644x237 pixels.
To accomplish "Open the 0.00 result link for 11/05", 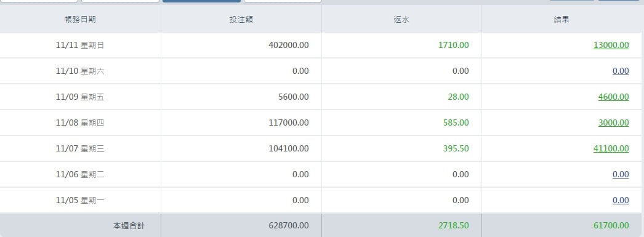I will click(x=621, y=201).
